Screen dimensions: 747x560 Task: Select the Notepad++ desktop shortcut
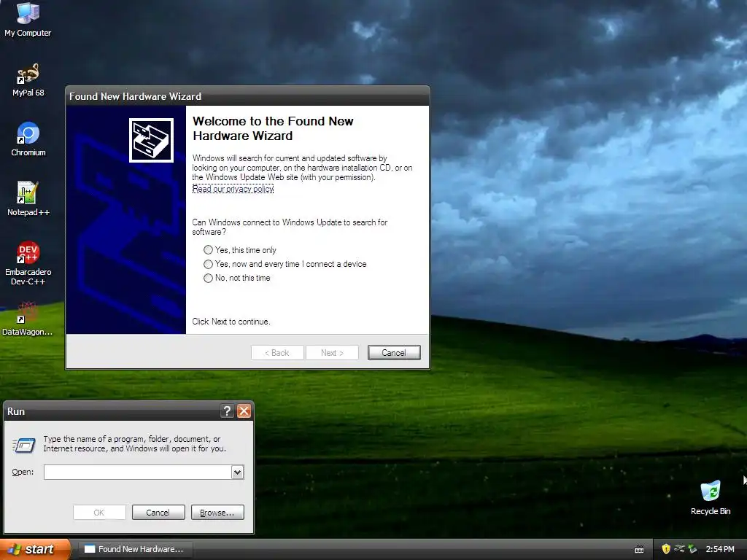click(28, 198)
